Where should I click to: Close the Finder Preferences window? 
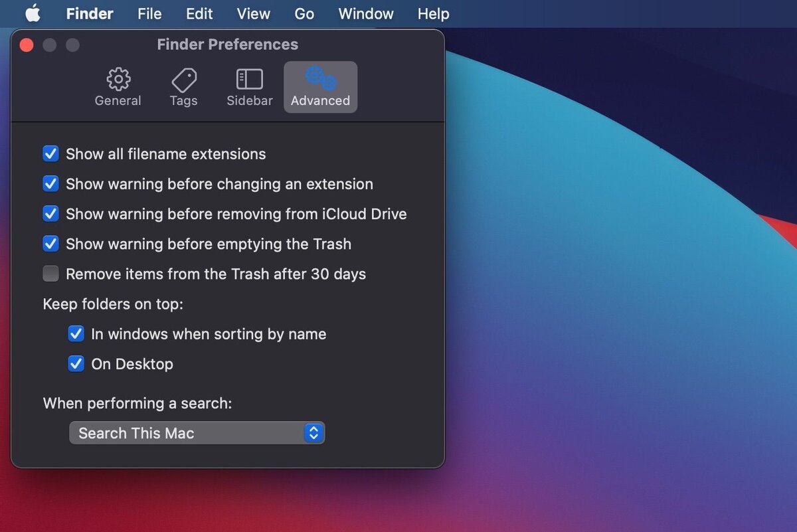pyautogui.click(x=27, y=44)
